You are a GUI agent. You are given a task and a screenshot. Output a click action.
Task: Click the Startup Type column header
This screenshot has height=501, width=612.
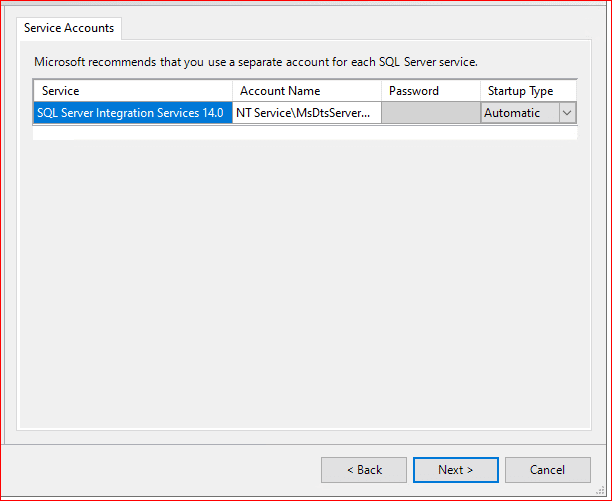click(527, 91)
